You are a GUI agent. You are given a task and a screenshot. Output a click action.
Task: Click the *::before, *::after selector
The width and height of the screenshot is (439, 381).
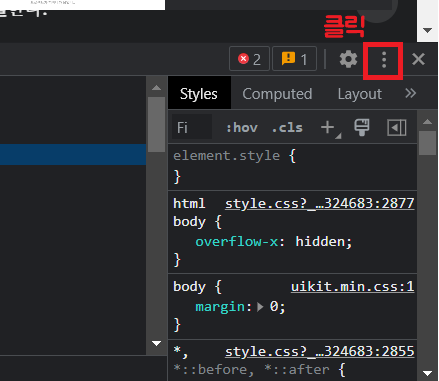(x=251, y=369)
